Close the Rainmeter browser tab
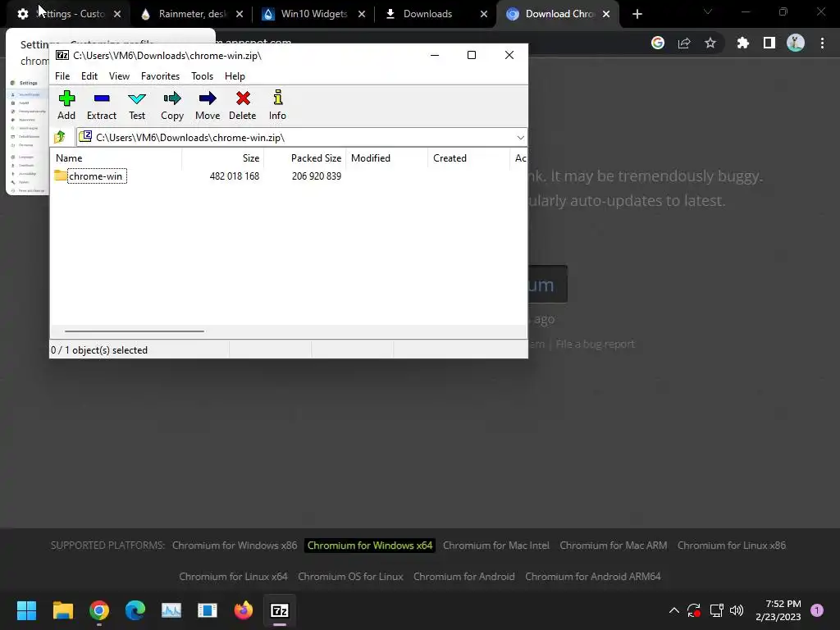This screenshot has height=630, width=840. (240, 14)
